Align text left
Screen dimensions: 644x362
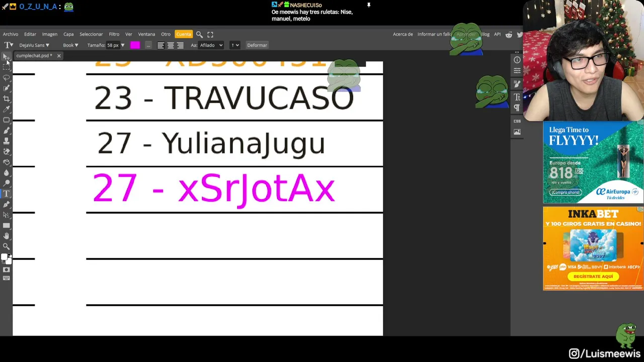click(160, 45)
